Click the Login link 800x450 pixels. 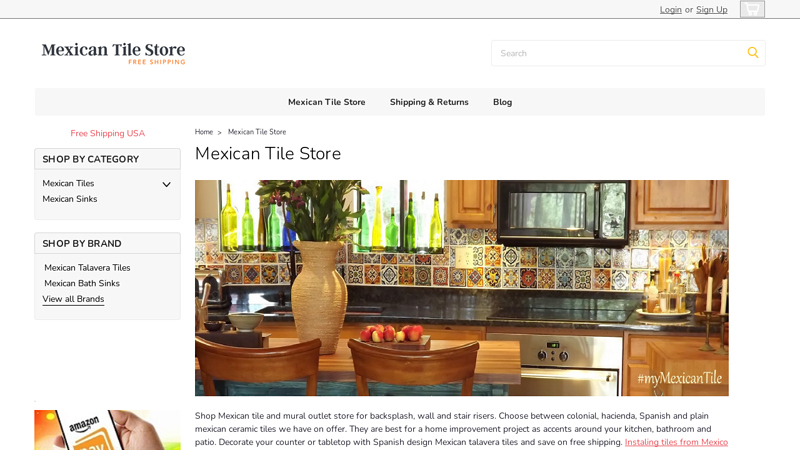670,10
